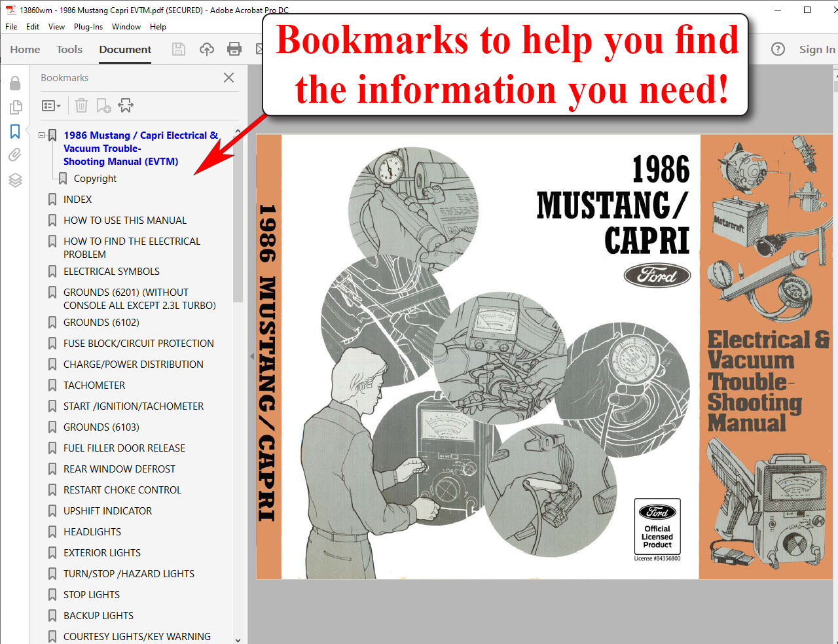Image resolution: width=838 pixels, height=644 pixels.
Task: Toggle the Bookmarks panel icon in the sidebar
Action: click(x=15, y=131)
